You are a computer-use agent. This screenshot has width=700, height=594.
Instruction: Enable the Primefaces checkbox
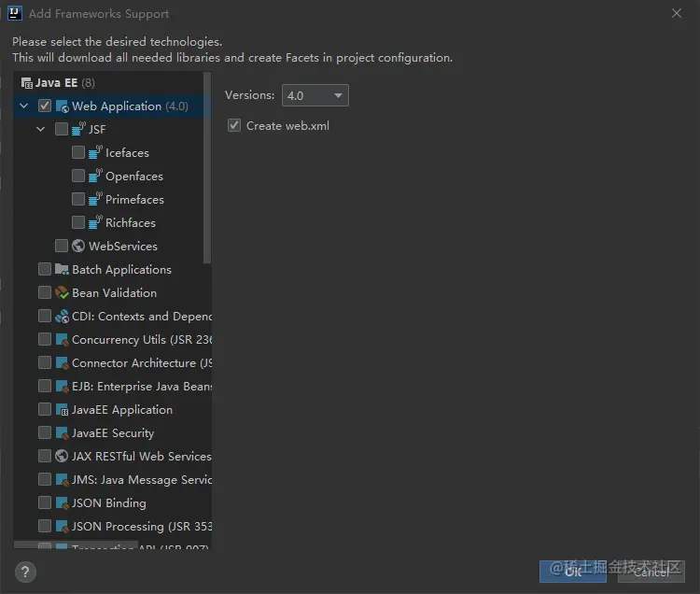(78, 199)
